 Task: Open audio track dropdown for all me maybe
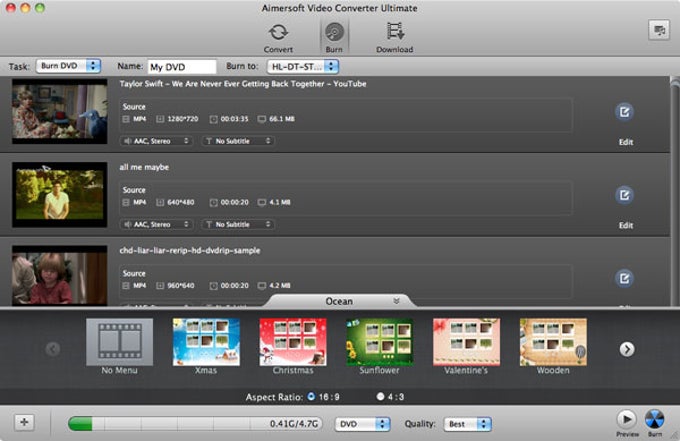coord(157,224)
